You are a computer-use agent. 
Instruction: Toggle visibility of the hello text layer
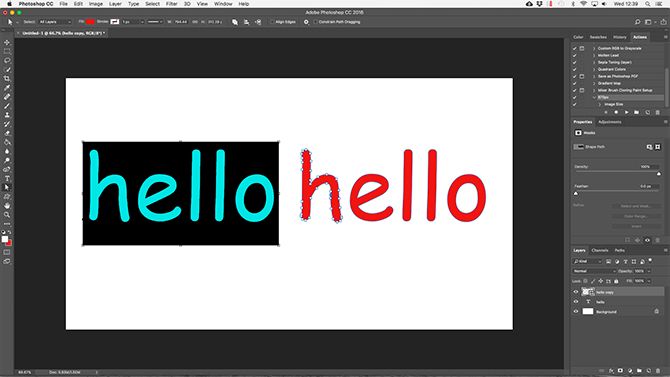576,302
